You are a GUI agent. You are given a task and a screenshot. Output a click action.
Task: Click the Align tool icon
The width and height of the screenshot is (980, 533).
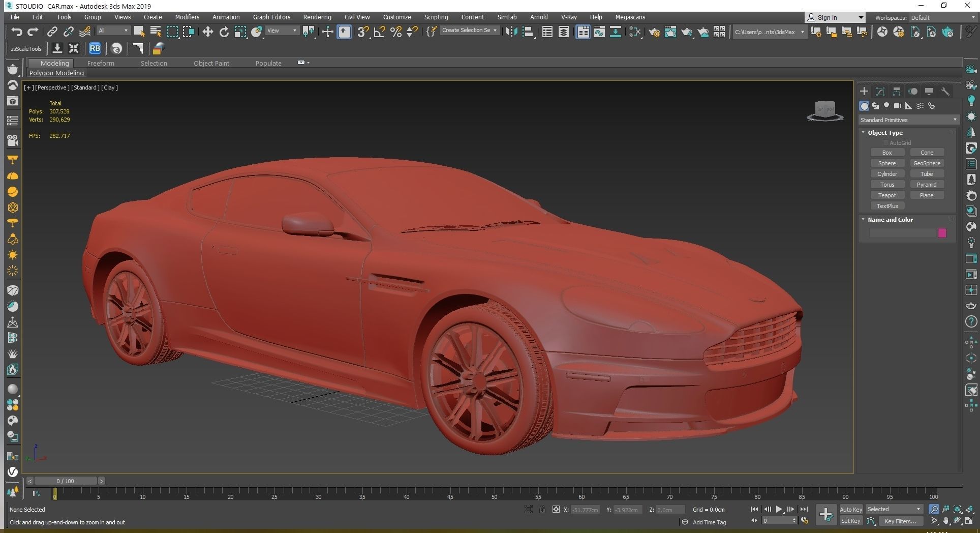[x=528, y=32]
